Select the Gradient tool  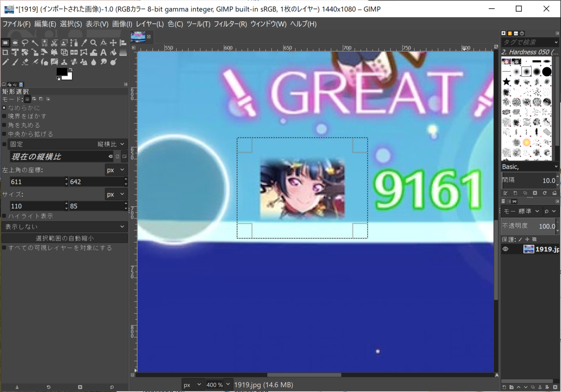(123, 53)
